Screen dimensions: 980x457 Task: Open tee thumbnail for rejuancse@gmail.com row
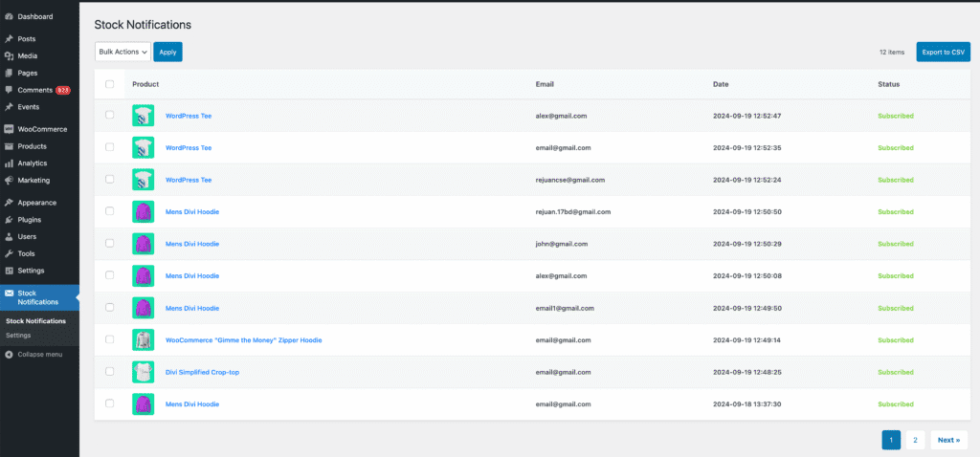(x=144, y=180)
